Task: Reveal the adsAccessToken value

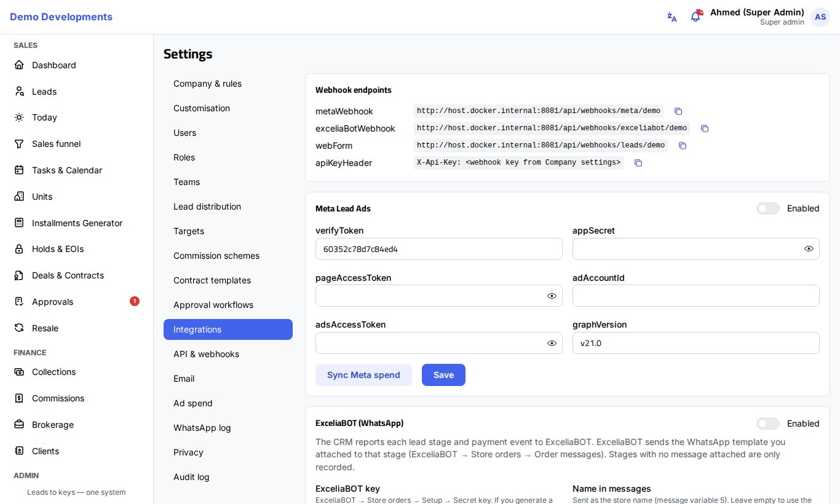Action: (x=552, y=343)
